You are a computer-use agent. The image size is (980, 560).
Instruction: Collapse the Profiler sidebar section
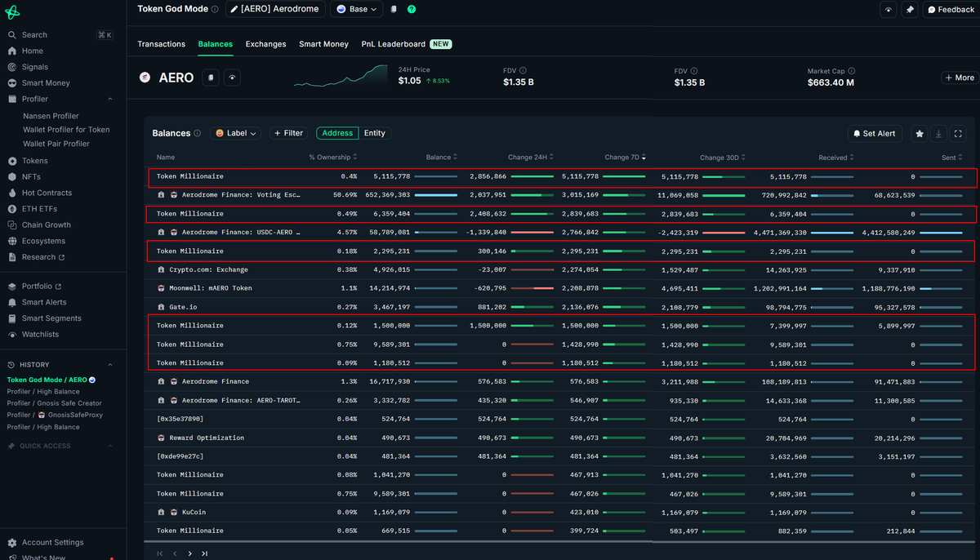pos(110,99)
